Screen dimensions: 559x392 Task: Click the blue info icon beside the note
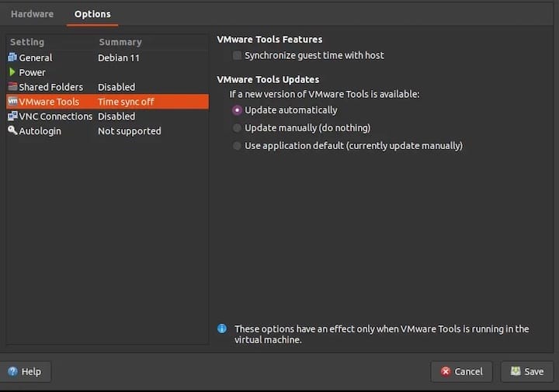[x=222, y=328]
